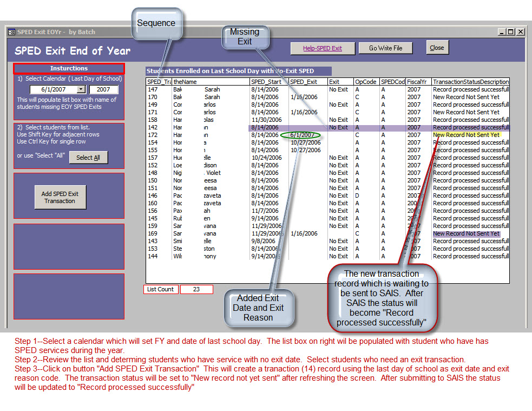Click the 6/1/2007 exit date in row 172
Screen dimensions: 532x411
[302, 135]
